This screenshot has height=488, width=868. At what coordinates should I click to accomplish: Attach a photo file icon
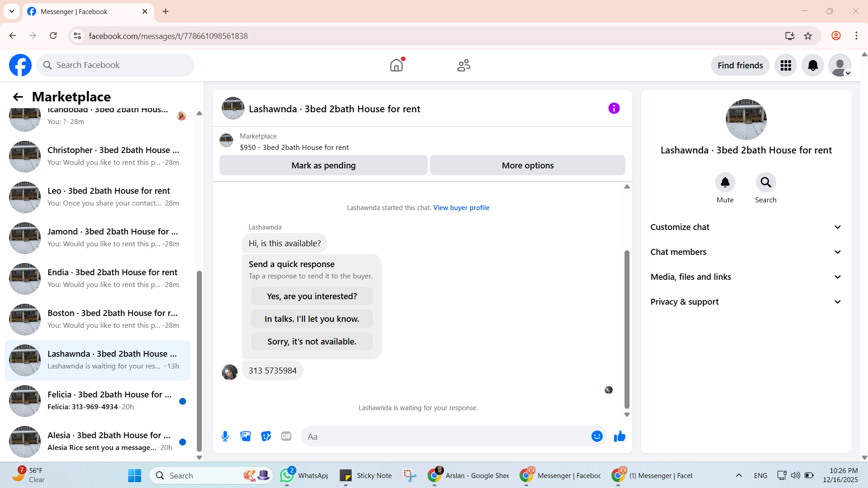tap(246, 436)
